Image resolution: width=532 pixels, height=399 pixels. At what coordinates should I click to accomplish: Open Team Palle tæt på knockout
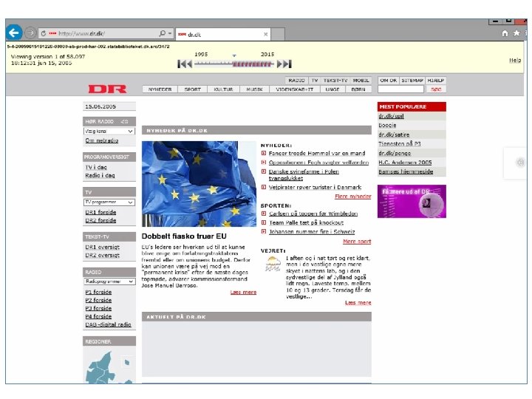pyautogui.click(x=306, y=222)
